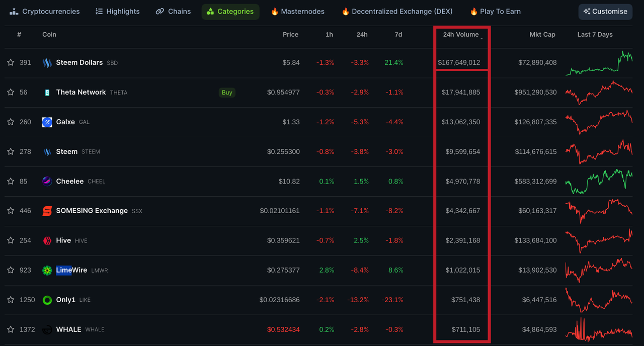Viewport: 644px width, 346px height.
Task: Open the Hive coin link
Action: 63,241
